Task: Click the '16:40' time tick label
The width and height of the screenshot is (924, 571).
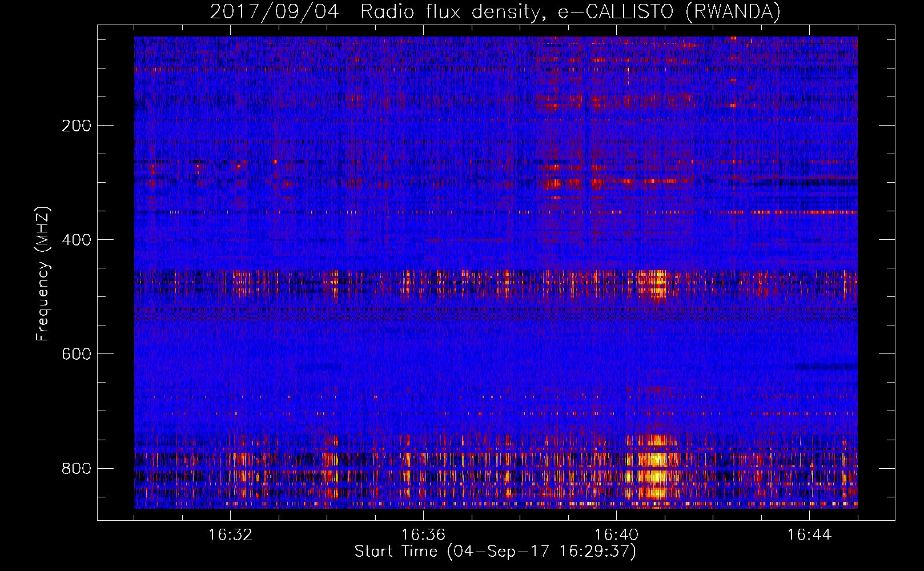Action: (616, 535)
